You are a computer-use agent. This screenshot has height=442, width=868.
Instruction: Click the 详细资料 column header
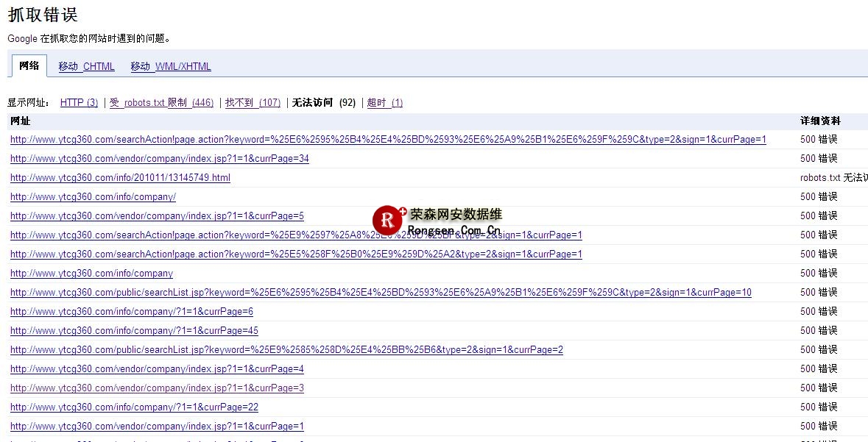820,121
